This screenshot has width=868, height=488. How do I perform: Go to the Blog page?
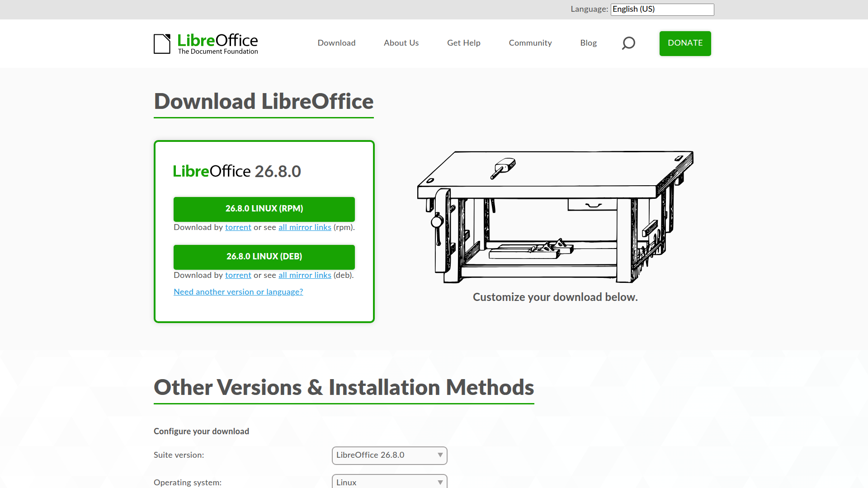[588, 43]
